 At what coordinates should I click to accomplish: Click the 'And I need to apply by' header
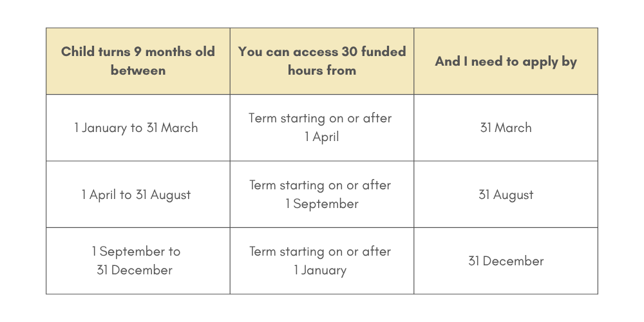(x=506, y=61)
